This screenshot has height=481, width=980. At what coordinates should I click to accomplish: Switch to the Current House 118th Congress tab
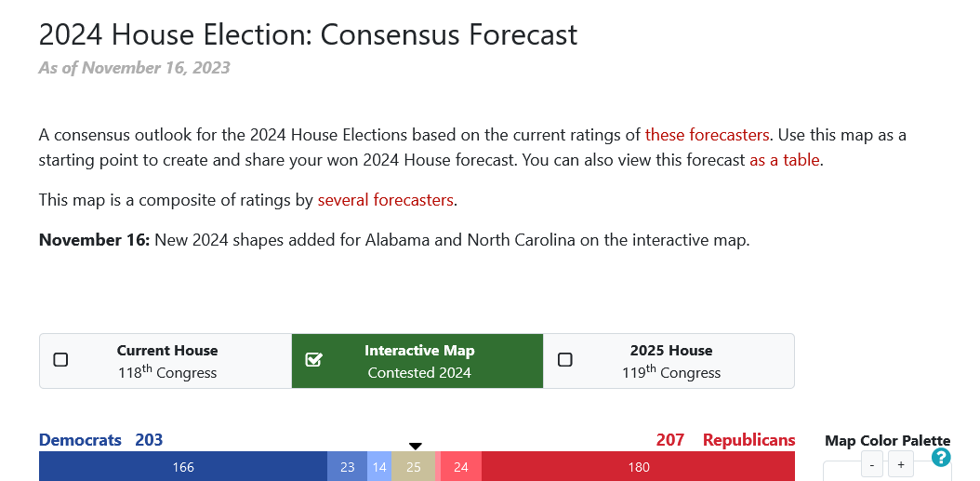[166, 361]
